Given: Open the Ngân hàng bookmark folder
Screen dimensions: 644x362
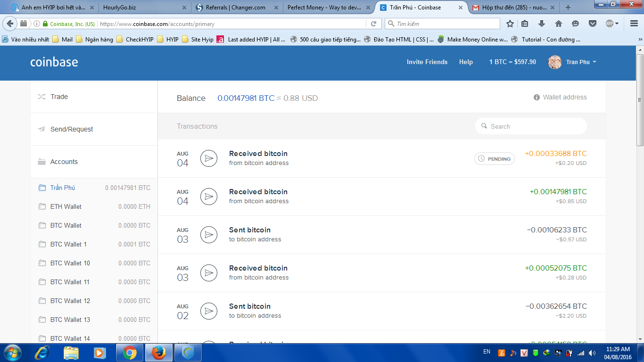Looking at the screenshot, I should 94,40.
